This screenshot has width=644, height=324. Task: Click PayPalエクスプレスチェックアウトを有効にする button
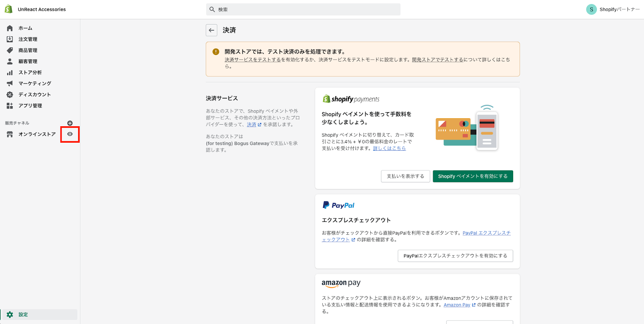point(455,256)
